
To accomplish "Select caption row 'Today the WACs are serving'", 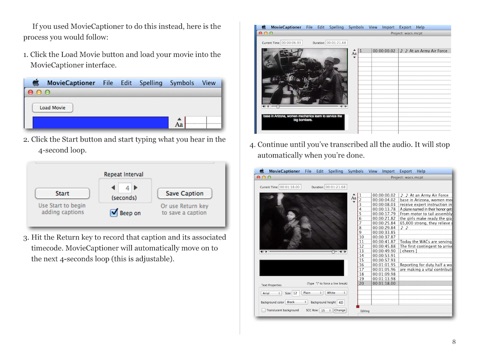I will (x=405, y=241).
